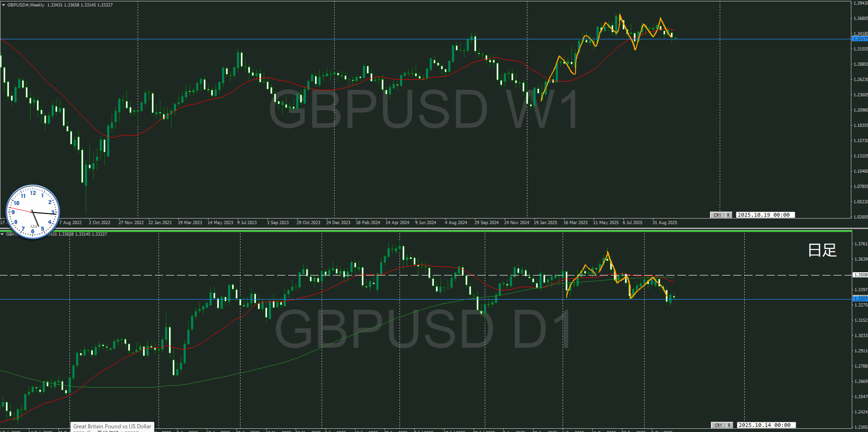Click the R button in weekly chart
This screenshot has height=432, width=868.
(729, 215)
